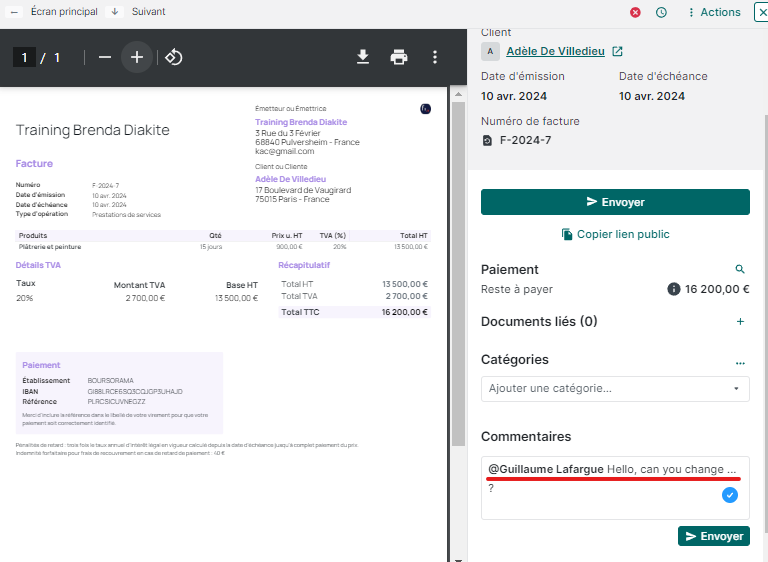Open the Ajouter une catégorie dropdown
Viewport: 768px width, 562px height.
pos(615,388)
